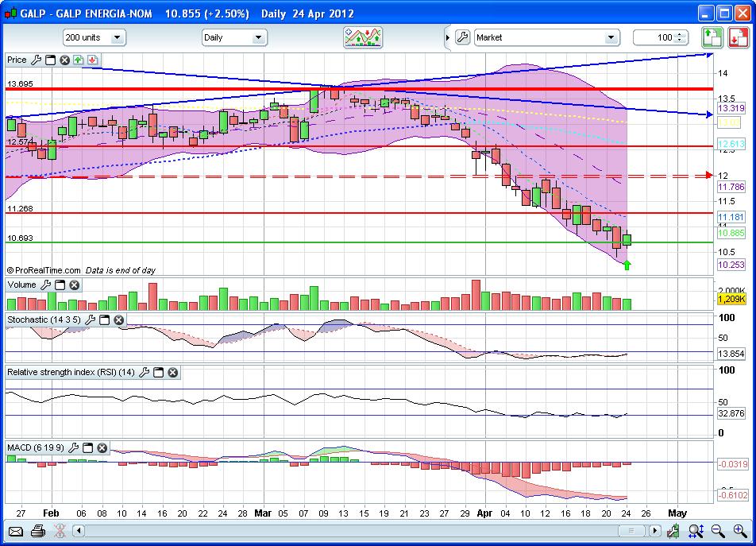The height and width of the screenshot is (546, 756).
Task: Expand the trading panel arrow left of wrench
Action: tap(447, 37)
